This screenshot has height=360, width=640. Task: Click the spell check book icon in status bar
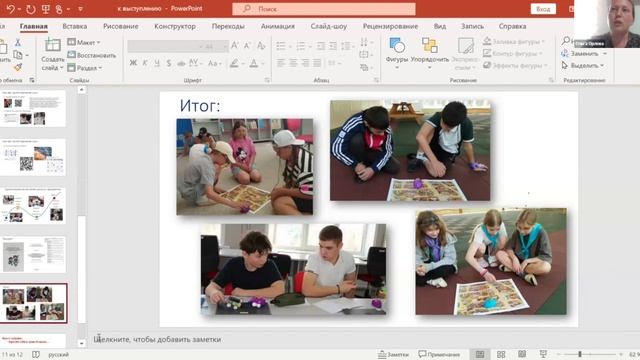click(36, 354)
